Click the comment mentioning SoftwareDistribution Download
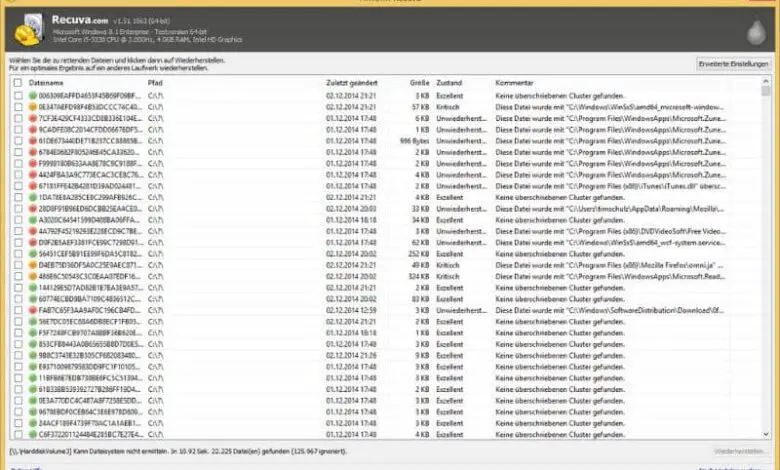The height and width of the screenshot is (470, 780). click(609, 310)
